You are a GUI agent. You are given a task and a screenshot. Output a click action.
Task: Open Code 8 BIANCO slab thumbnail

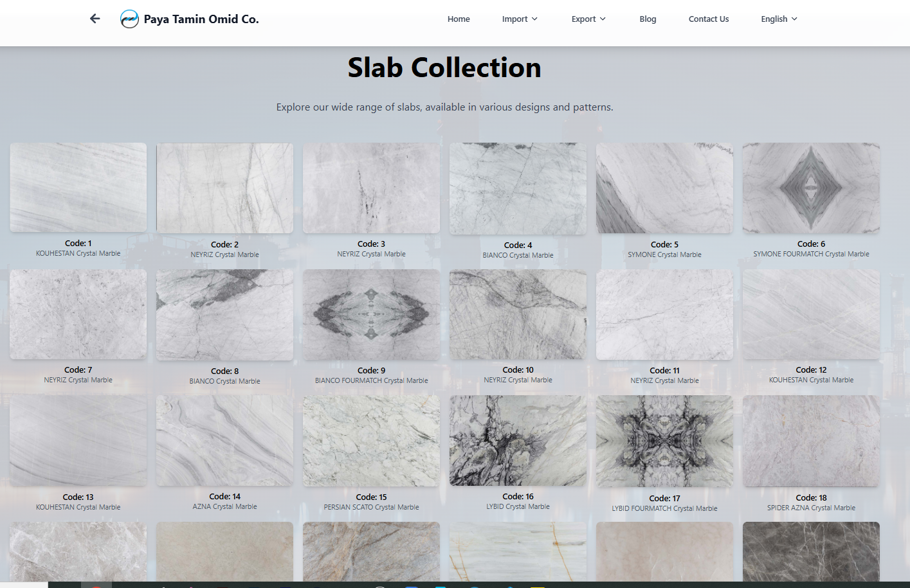225,315
